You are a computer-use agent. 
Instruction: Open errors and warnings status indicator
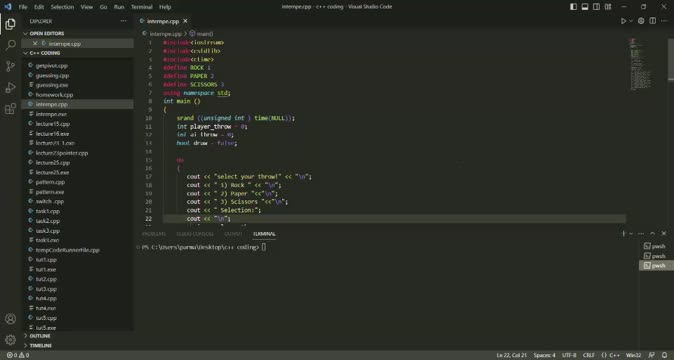click(18, 355)
